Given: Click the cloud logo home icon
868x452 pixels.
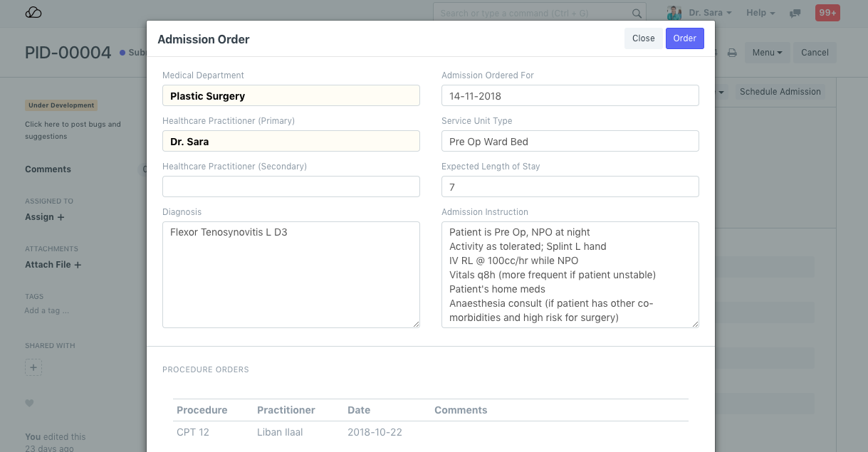Looking at the screenshot, I should [x=33, y=13].
